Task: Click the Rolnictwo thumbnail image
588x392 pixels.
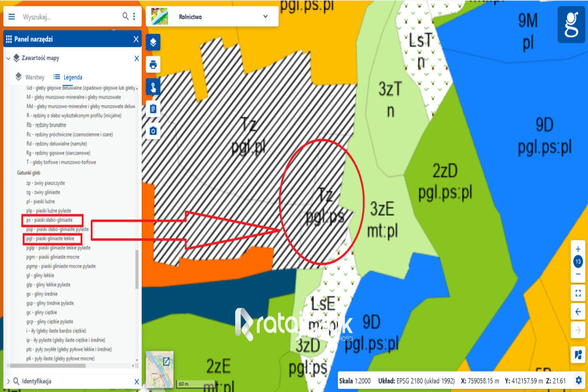Action: point(159,17)
